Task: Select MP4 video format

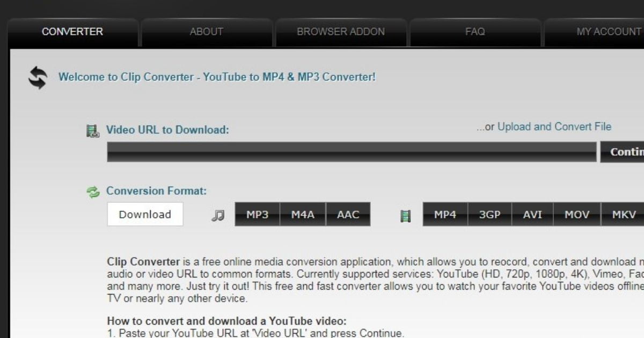Action: pyautogui.click(x=445, y=215)
